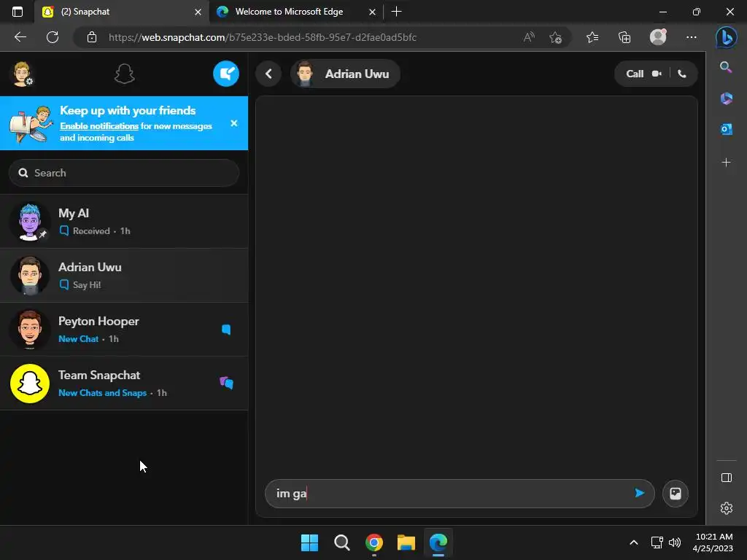The image size is (747, 560).
Task: Start a video call with Adrian Uwu
Action: [x=657, y=74]
